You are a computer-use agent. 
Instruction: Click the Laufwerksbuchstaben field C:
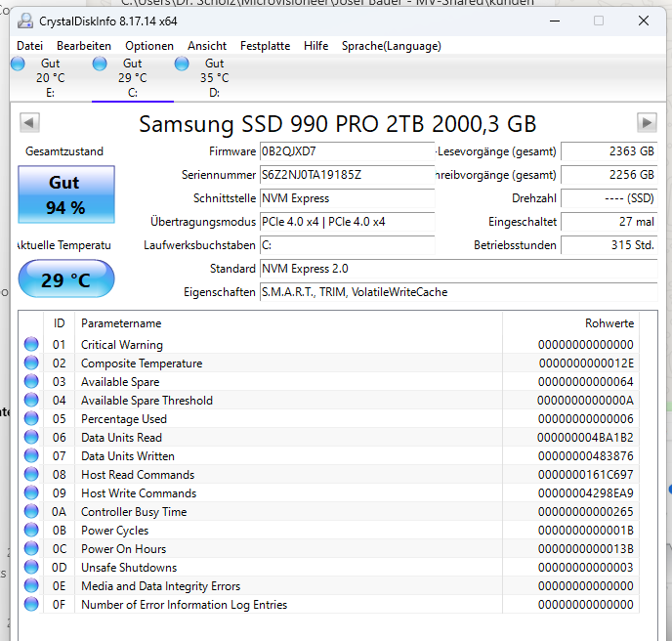(347, 245)
